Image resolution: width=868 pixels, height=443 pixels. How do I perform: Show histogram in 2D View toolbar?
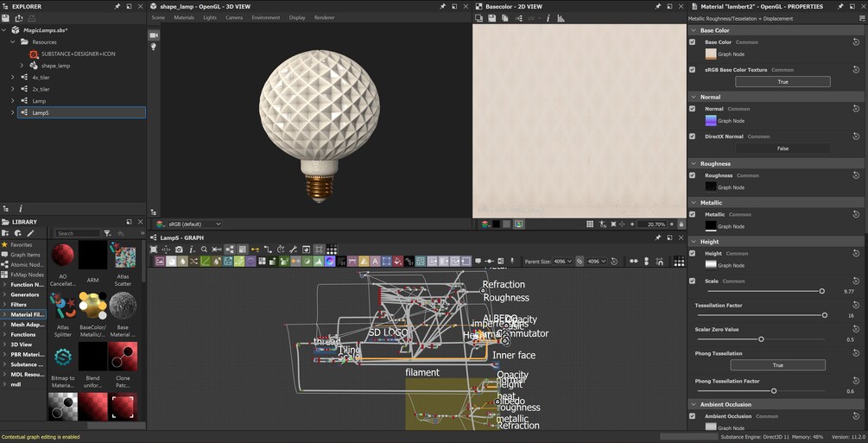(x=561, y=18)
